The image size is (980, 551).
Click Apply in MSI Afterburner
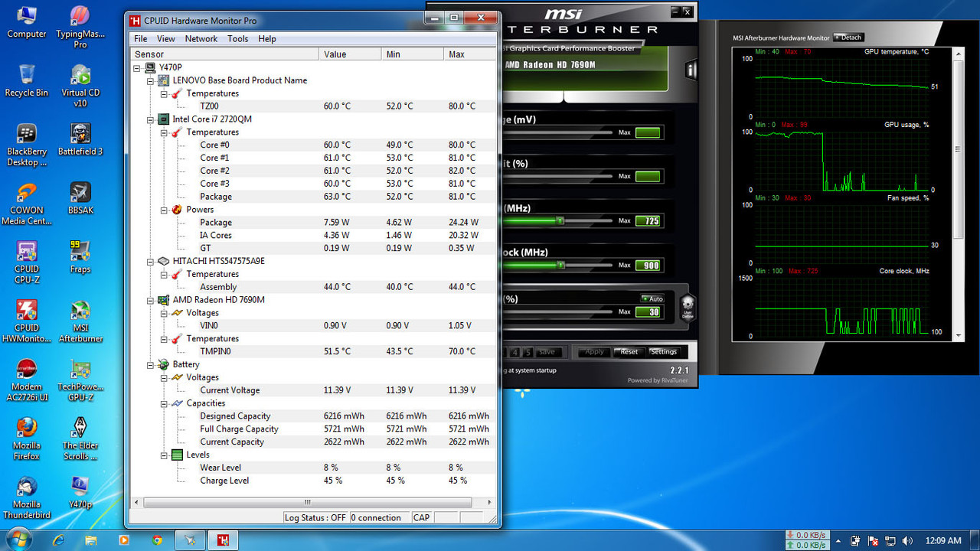[595, 351]
